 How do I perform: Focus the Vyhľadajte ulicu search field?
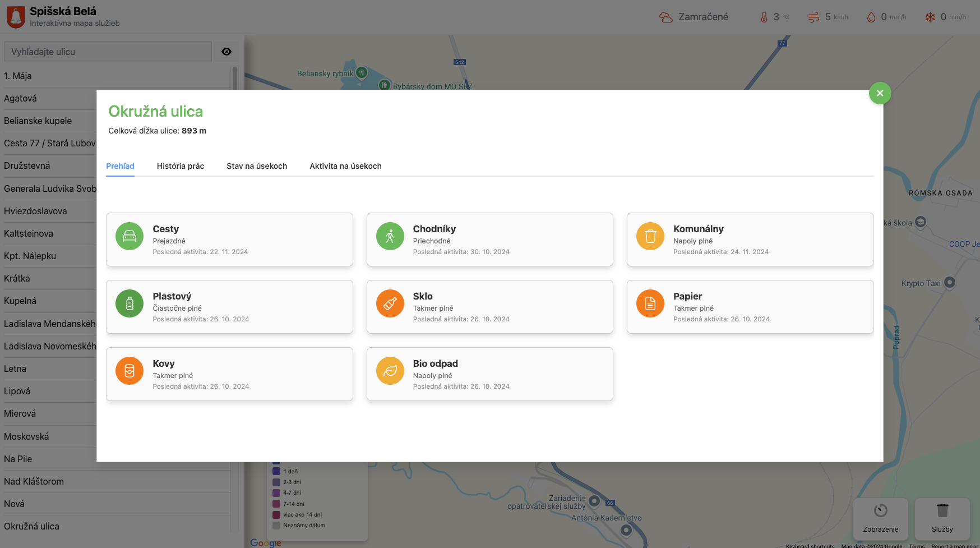[108, 52]
